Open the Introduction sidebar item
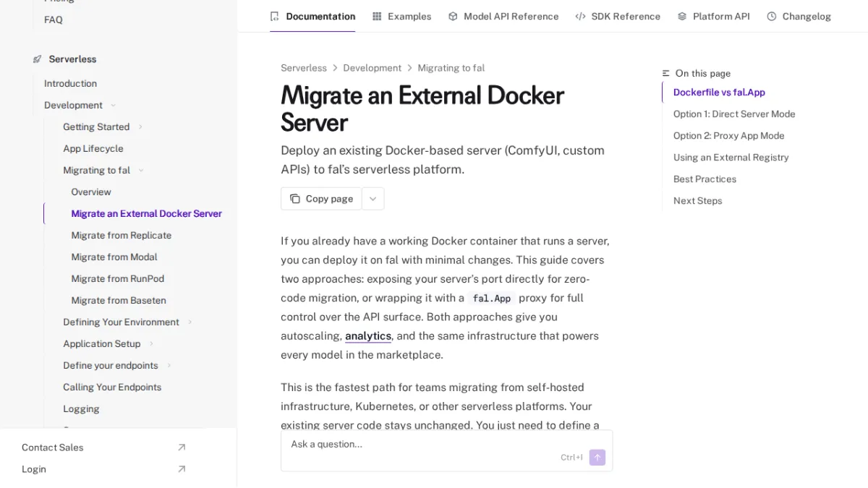The width and height of the screenshot is (868, 488). click(70, 84)
